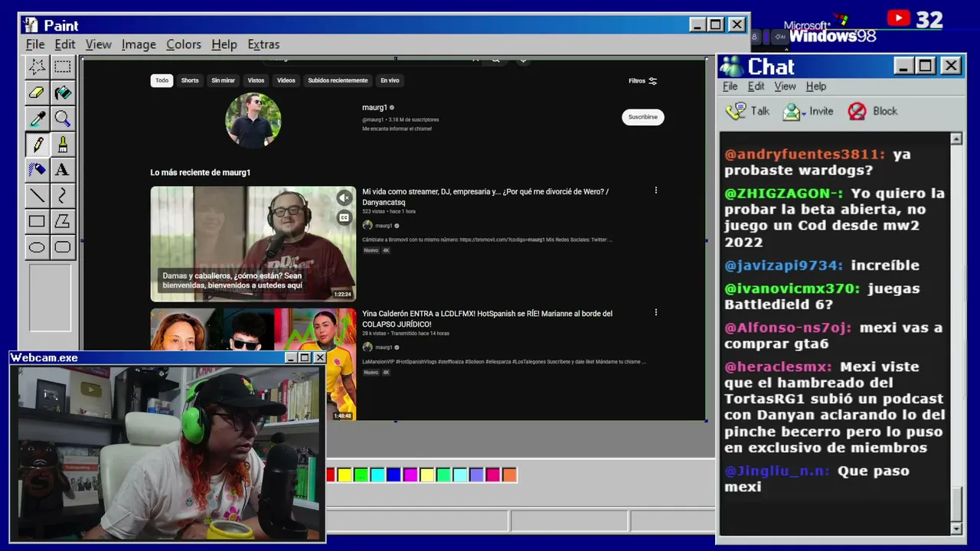Image resolution: width=980 pixels, height=551 pixels.
Task: Open the 'Yina Calderón ENTRA a LCDLFMX' video title
Action: tap(488, 318)
